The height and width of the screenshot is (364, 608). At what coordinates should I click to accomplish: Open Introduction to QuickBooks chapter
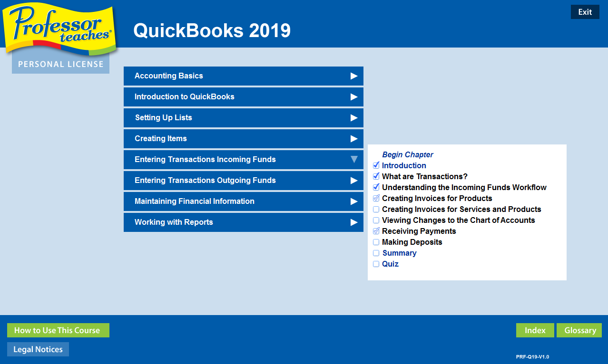coord(244,97)
